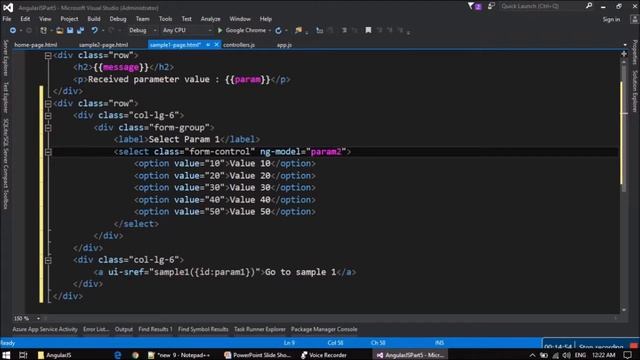The image size is (640, 360).
Task: Click the browser Refresh icon in toolbar
Action: coord(278,31)
